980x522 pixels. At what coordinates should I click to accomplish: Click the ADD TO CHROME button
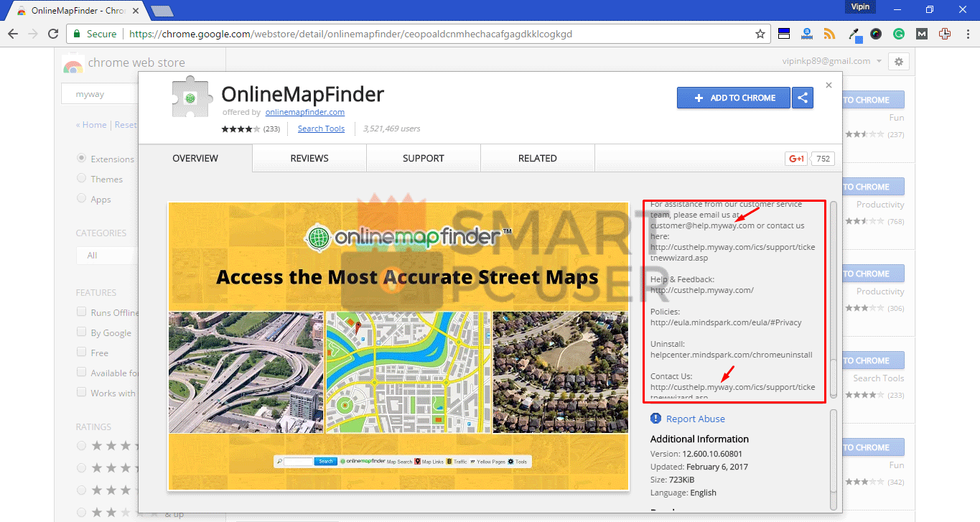(733, 98)
